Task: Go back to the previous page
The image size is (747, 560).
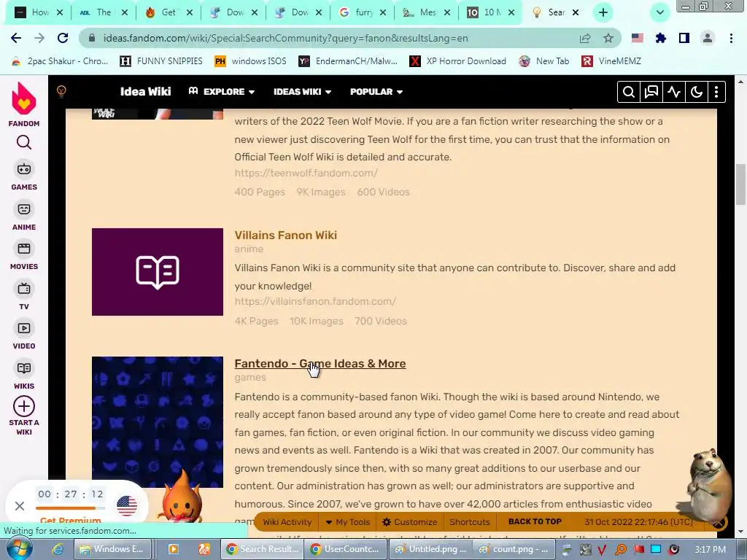Action: point(16,38)
